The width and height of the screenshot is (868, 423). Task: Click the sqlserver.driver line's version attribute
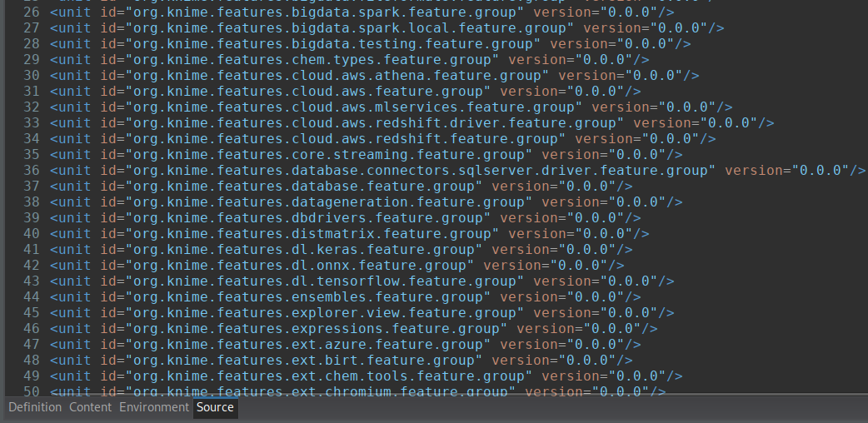click(754, 170)
